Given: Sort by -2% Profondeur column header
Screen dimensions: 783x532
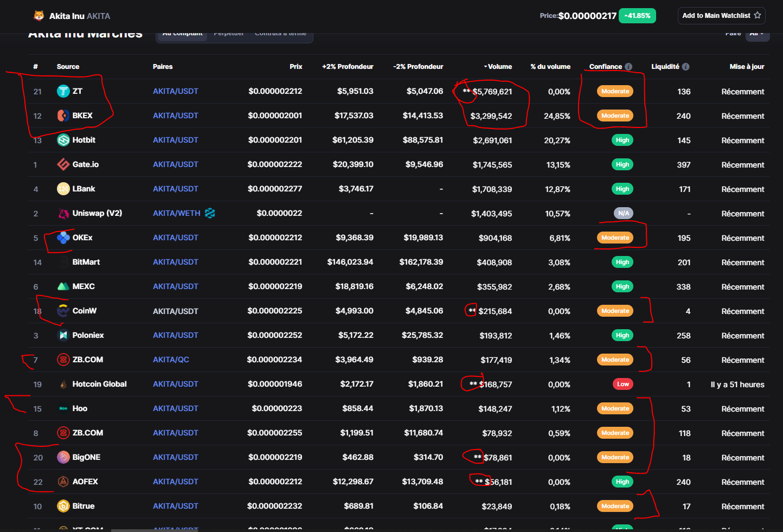Looking at the screenshot, I should tap(418, 67).
